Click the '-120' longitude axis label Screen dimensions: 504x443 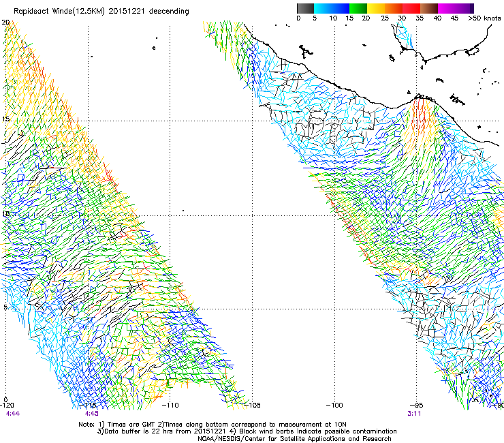7,406
